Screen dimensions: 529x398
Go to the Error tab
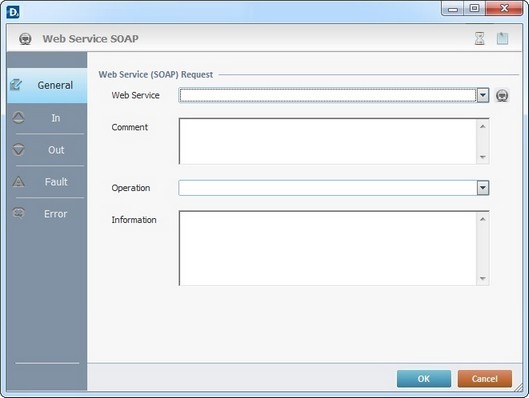tap(47, 214)
